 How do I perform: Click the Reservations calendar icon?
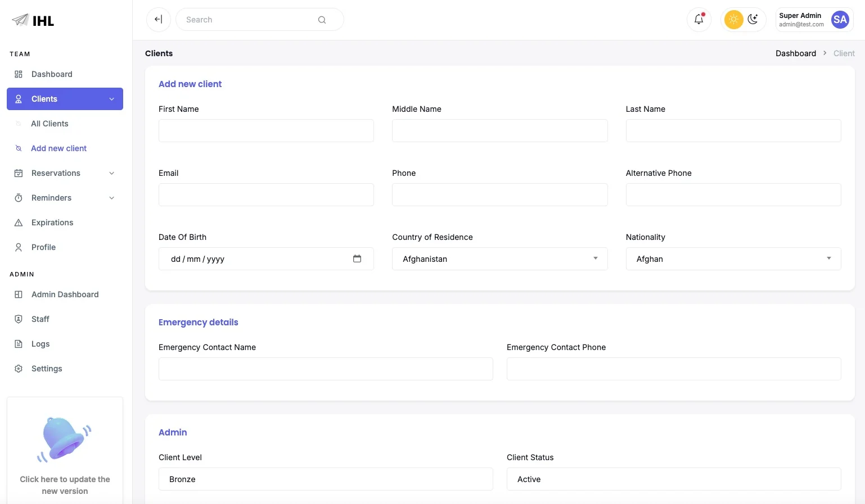[19, 173]
